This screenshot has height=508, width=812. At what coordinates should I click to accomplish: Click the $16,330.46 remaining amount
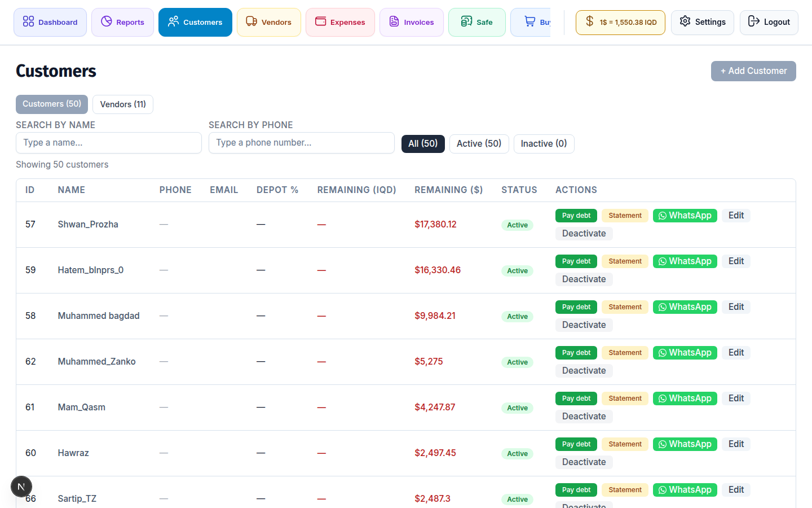coord(438,270)
